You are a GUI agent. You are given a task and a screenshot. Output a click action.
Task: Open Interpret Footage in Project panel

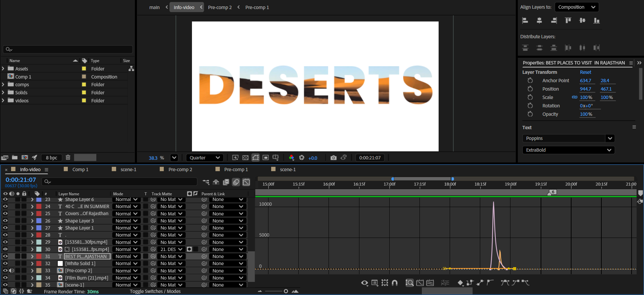(5, 157)
